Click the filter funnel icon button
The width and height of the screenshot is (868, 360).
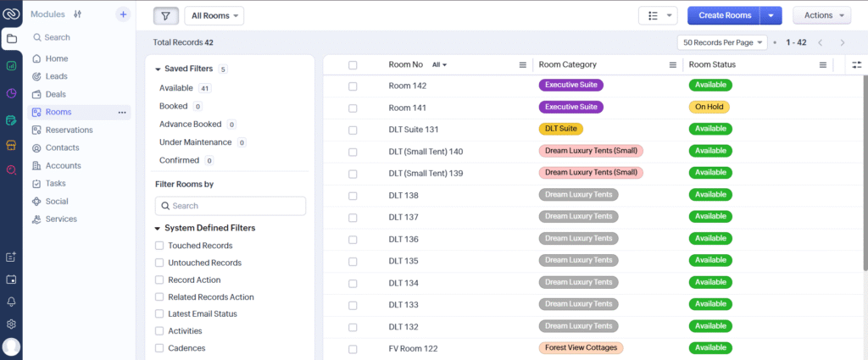coord(166,15)
